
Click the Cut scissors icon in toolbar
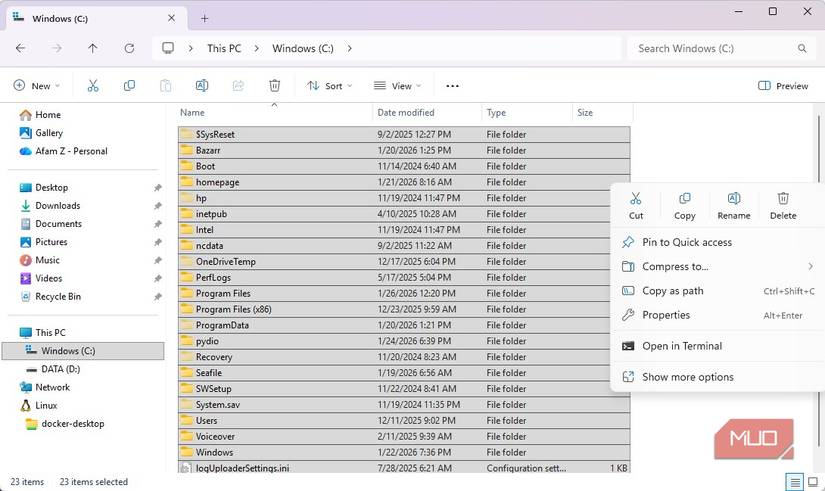tap(93, 86)
